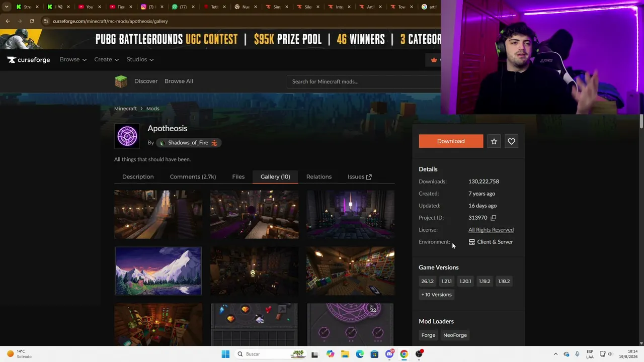Open File Explorer from the taskbar
The height and width of the screenshot is (362, 644).
pyautogui.click(x=345, y=354)
